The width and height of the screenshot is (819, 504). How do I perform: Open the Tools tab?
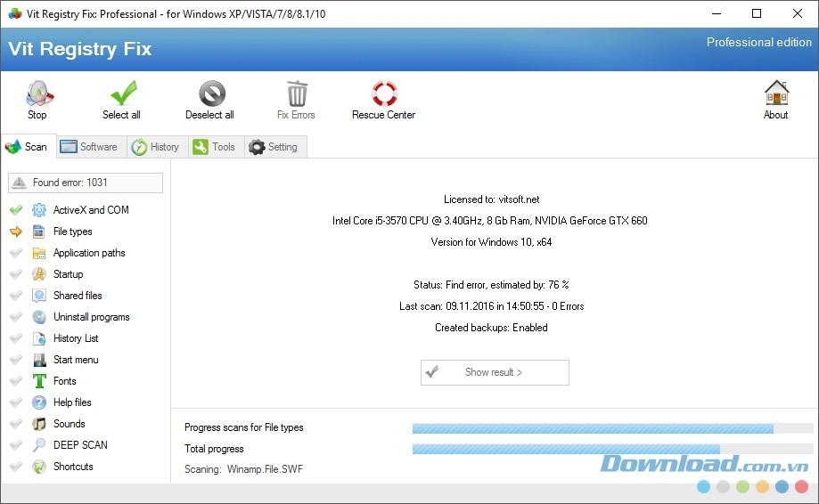tap(217, 147)
